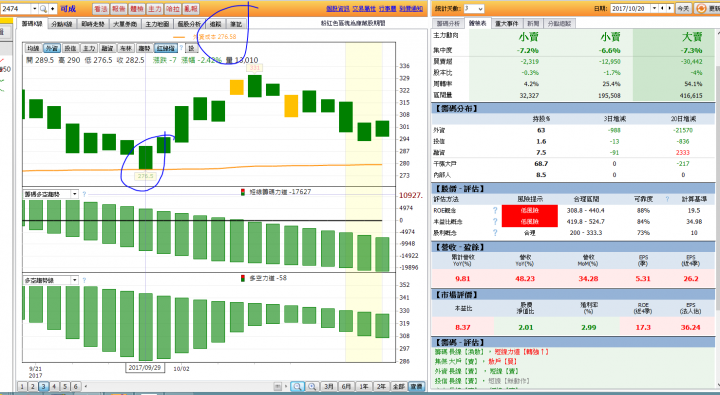
Task: Click the question mark on the ROE valuation row
Action: pyautogui.click(x=495, y=210)
